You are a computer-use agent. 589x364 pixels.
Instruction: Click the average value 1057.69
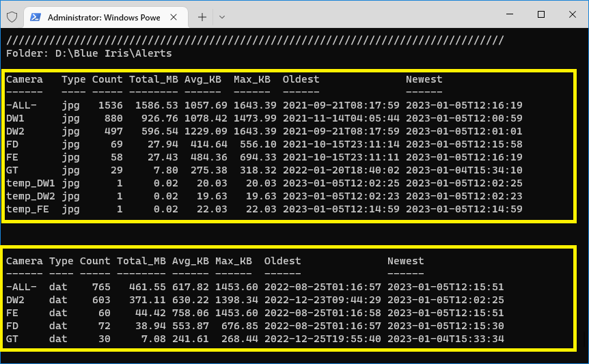(x=206, y=105)
